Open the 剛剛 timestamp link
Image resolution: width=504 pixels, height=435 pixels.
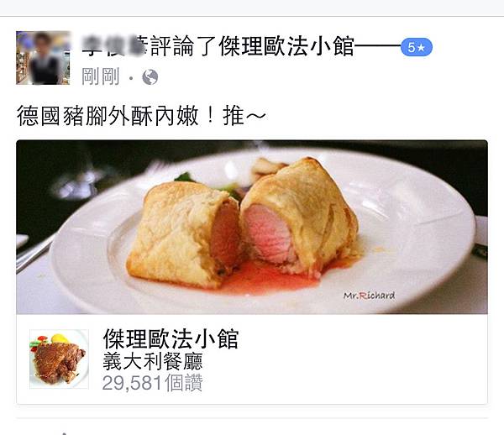coord(100,76)
